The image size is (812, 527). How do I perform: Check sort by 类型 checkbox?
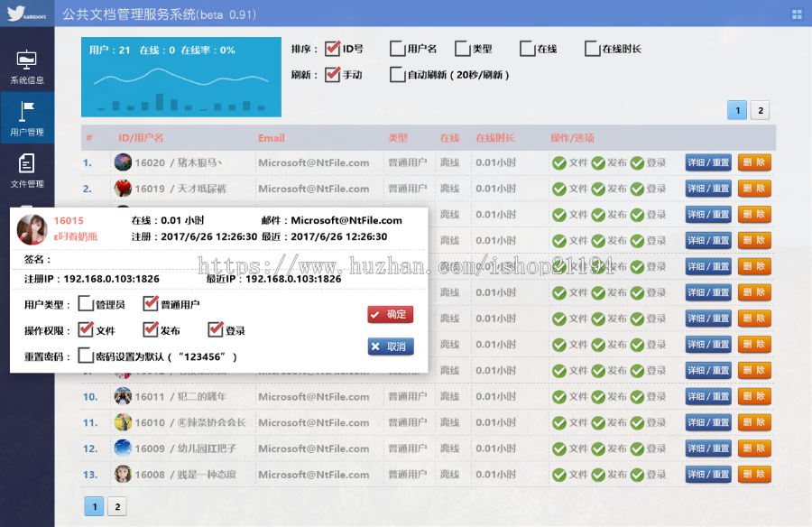[x=462, y=49]
